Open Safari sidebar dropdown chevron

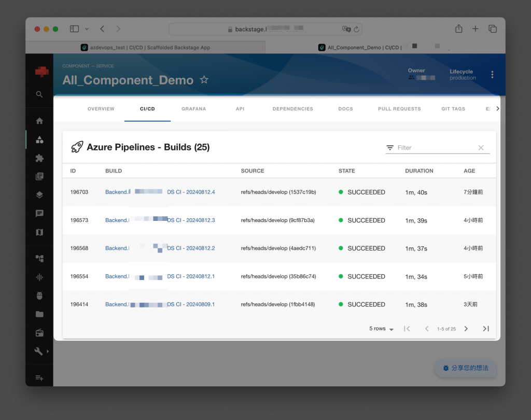click(x=87, y=29)
